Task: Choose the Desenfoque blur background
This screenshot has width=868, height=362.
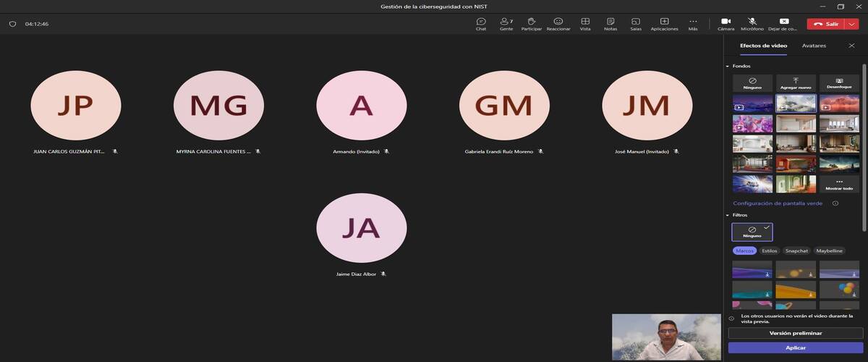Action: tap(839, 83)
